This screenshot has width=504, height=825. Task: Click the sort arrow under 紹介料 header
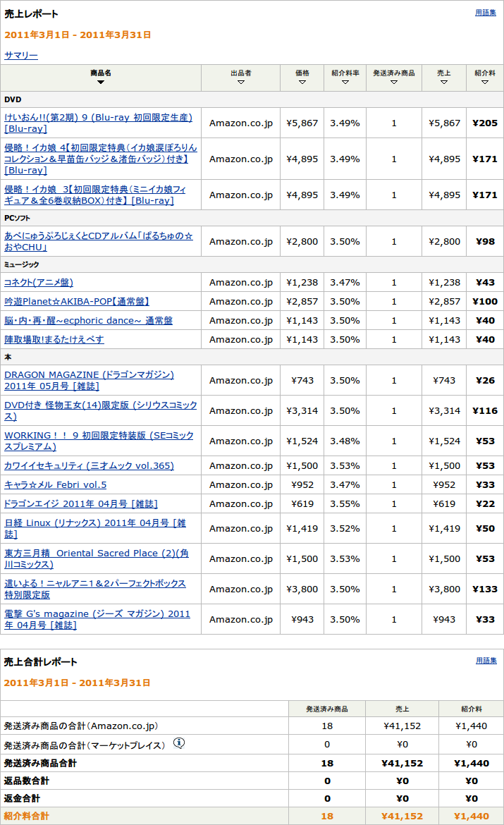(x=485, y=82)
